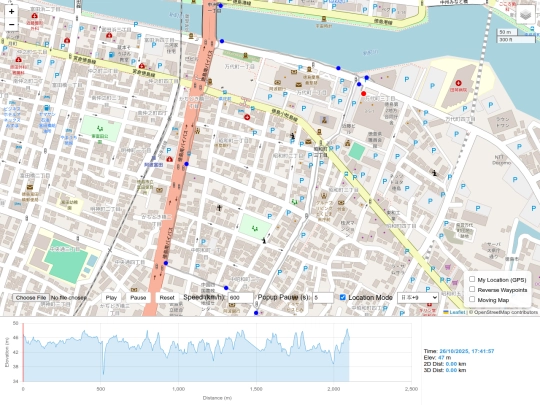The height and width of the screenshot is (405, 540).
Task: Click the 1,000 distance axis label
Action: (178, 389)
